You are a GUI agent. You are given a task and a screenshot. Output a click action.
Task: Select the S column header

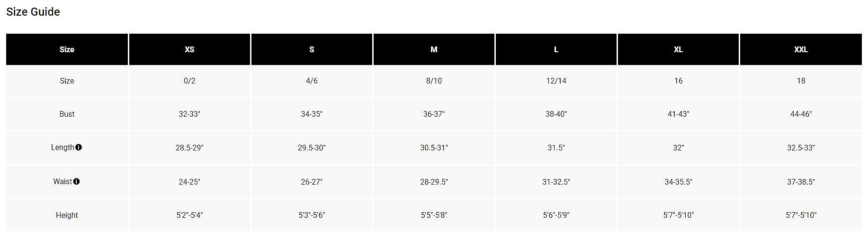pos(312,49)
